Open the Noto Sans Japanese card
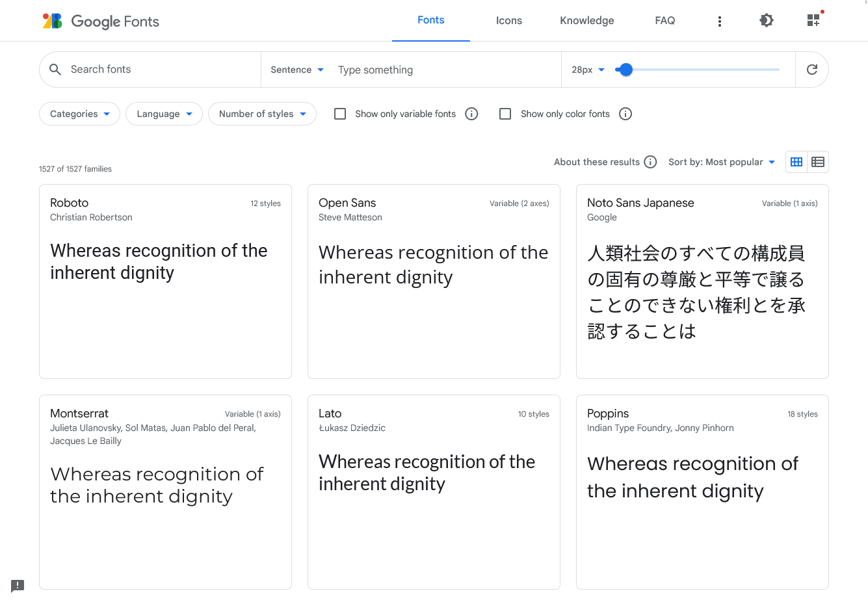The image size is (868, 602). click(702, 281)
